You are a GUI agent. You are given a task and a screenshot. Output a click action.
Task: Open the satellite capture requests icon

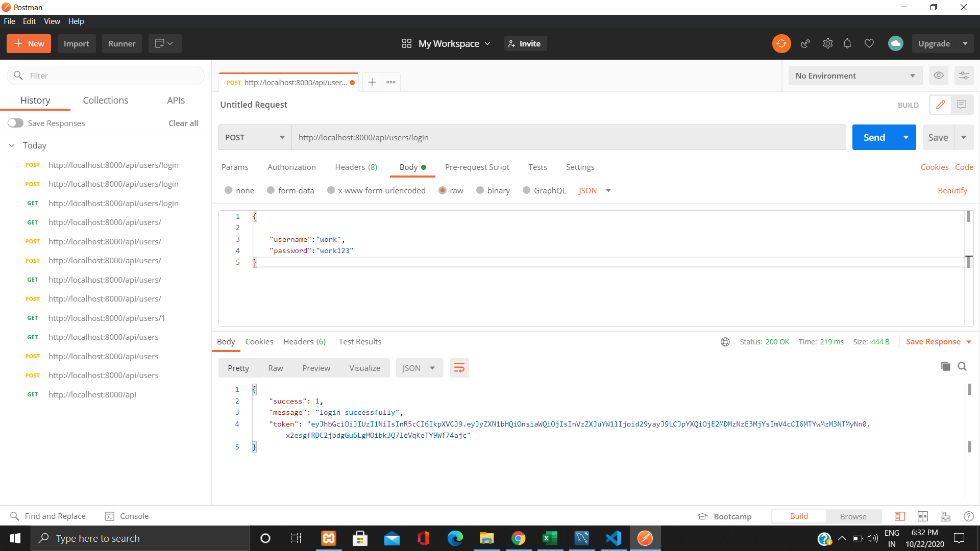pos(805,44)
